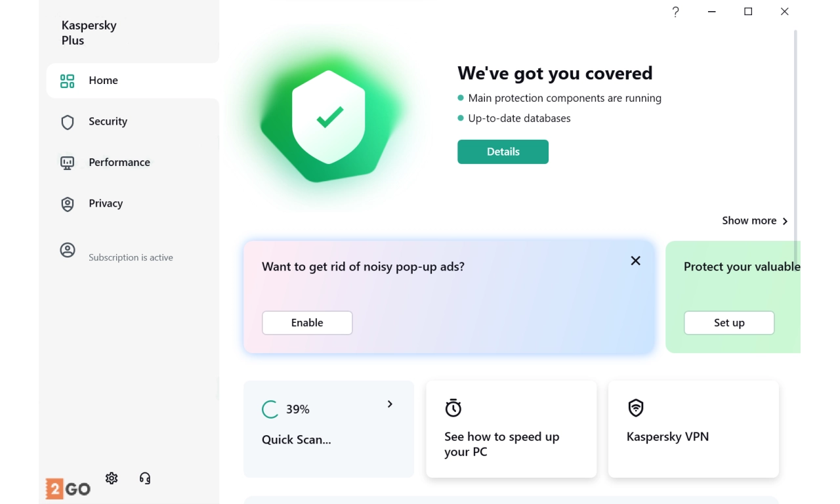This screenshot has height=504, width=840.
Task: Dismiss the pop-up ads card
Action: click(635, 261)
